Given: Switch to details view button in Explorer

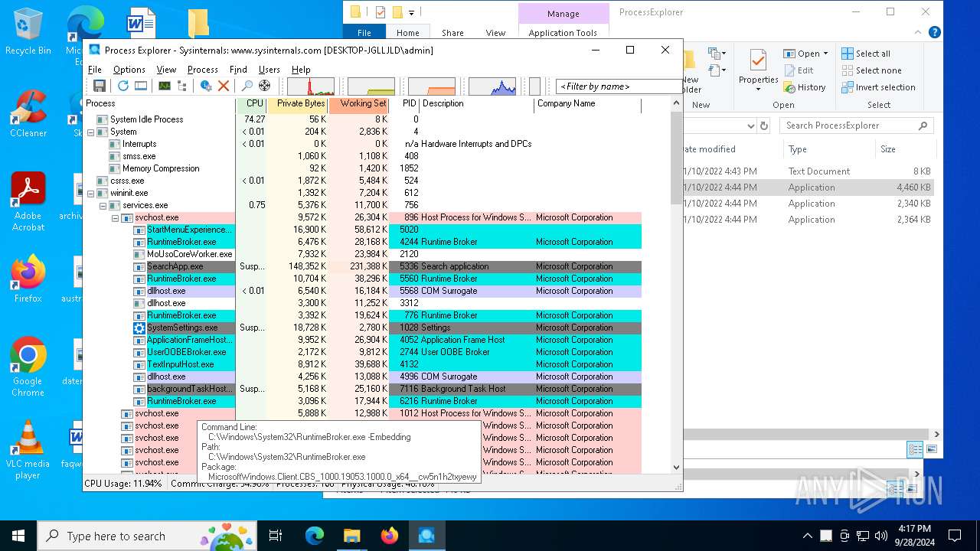Looking at the screenshot, I should click(915, 449).
